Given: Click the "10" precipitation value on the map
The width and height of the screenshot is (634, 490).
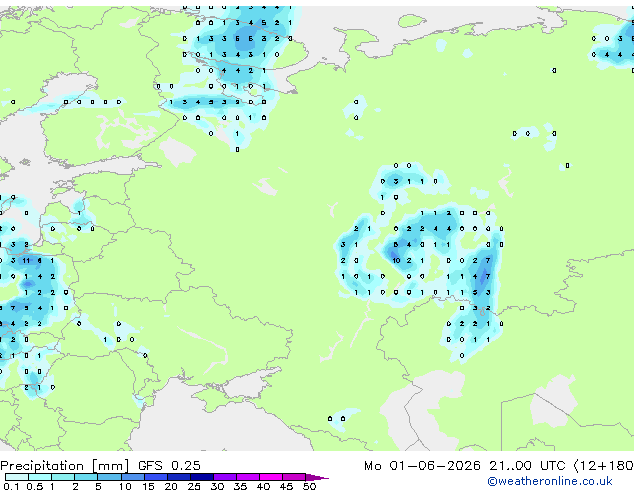Looking at the screenshot, I should [x=396, y=261].
